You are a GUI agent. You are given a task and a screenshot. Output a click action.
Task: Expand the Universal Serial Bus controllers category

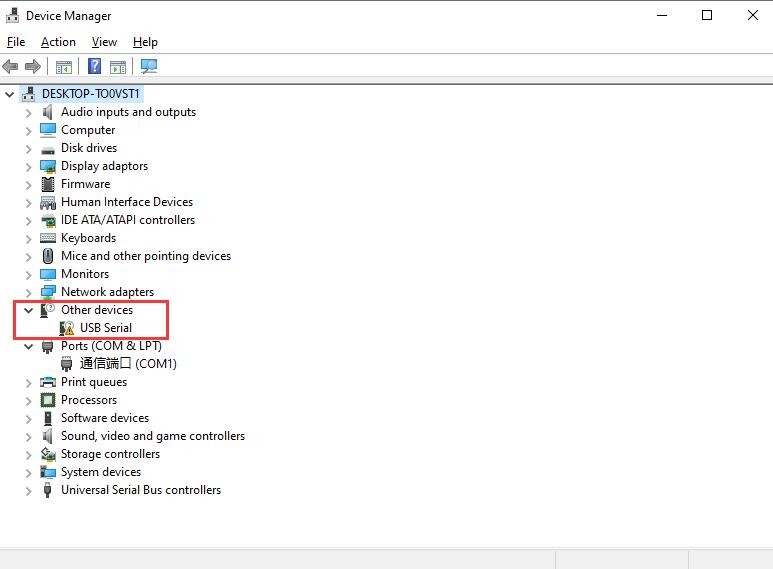point(29,491)
